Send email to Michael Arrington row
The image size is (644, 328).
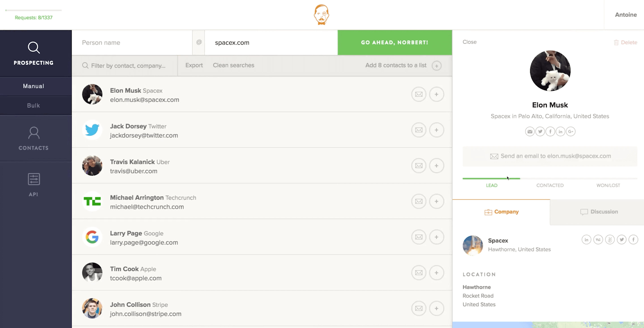(x=419, y=201)
